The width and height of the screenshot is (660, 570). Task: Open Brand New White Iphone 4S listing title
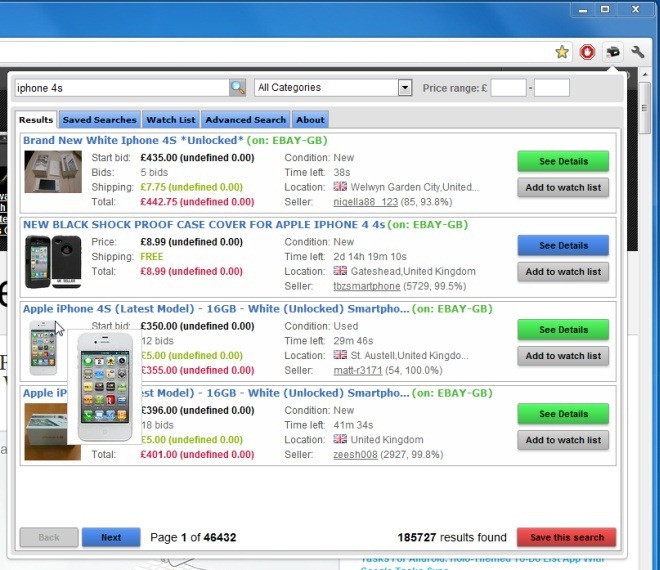(x=133, y=140)
